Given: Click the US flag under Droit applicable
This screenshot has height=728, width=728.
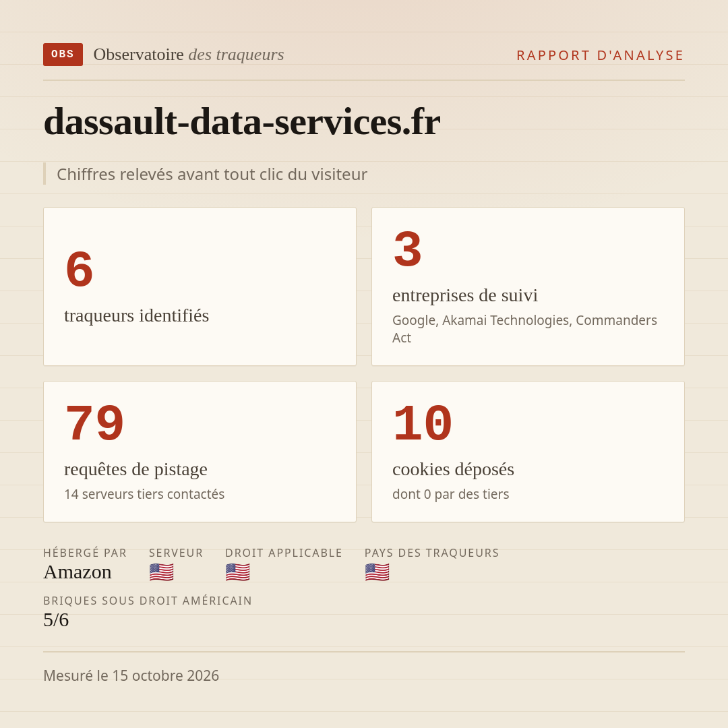Looking at the screenshot, I should (238, 572).
